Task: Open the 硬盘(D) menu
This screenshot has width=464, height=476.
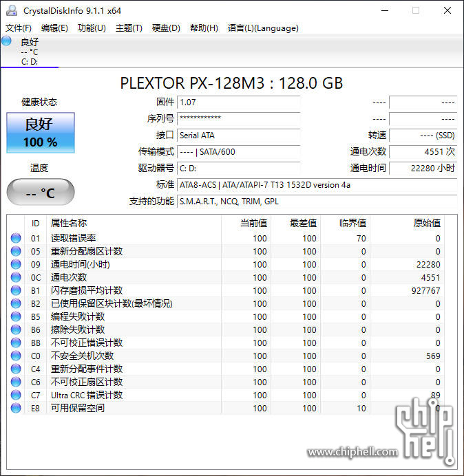Action: tap(166, 28)
